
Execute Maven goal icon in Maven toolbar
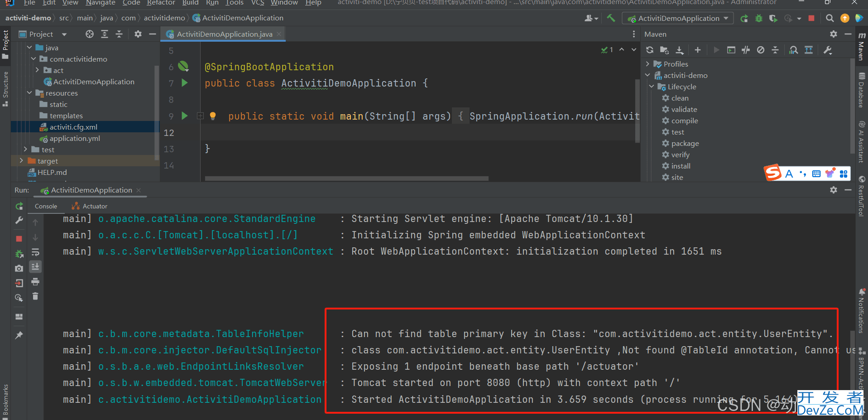(x=731, y=50)
